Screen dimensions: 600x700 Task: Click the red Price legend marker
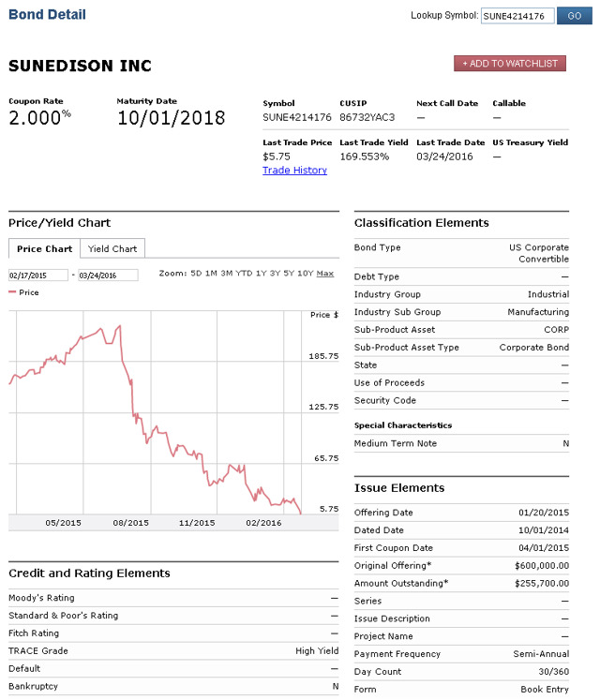pos(12,292)
